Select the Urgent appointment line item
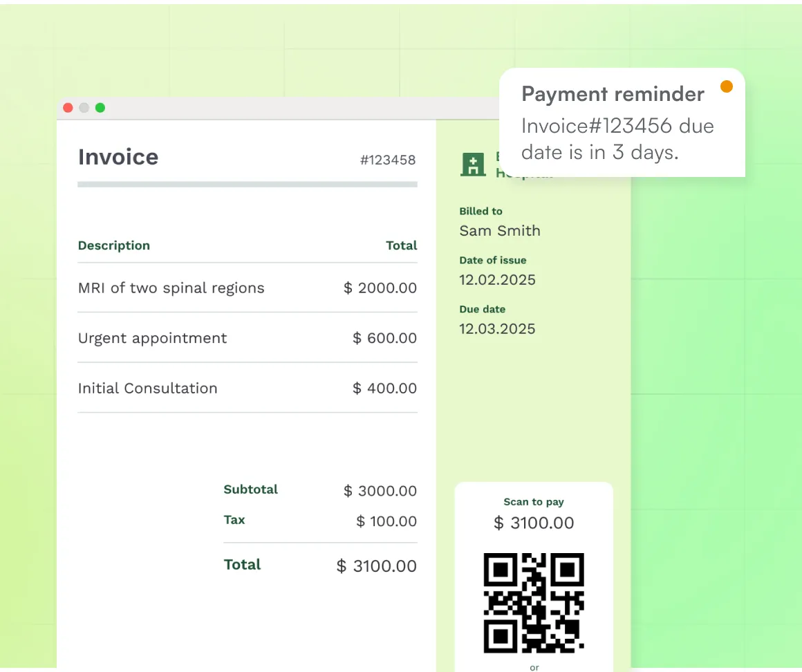Screen dimensions: 802x672 (x=152, y=338)
